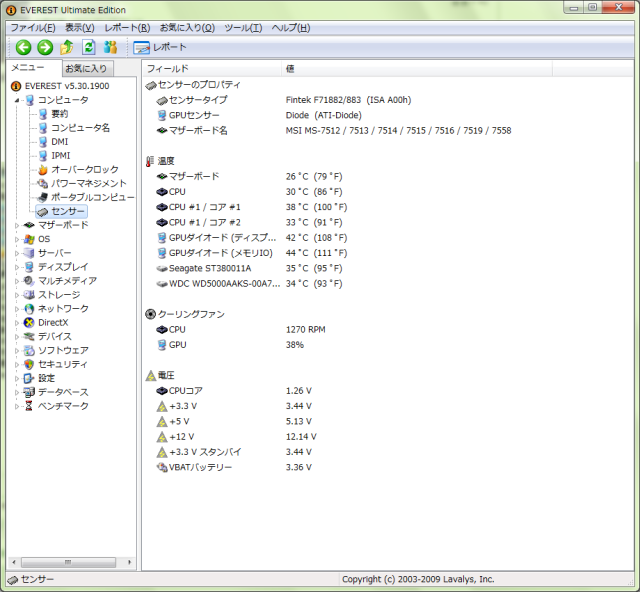The width and height of the screenshot is (640, 592).
Task: Click the 値 column header
Action: tap(417, 69)
